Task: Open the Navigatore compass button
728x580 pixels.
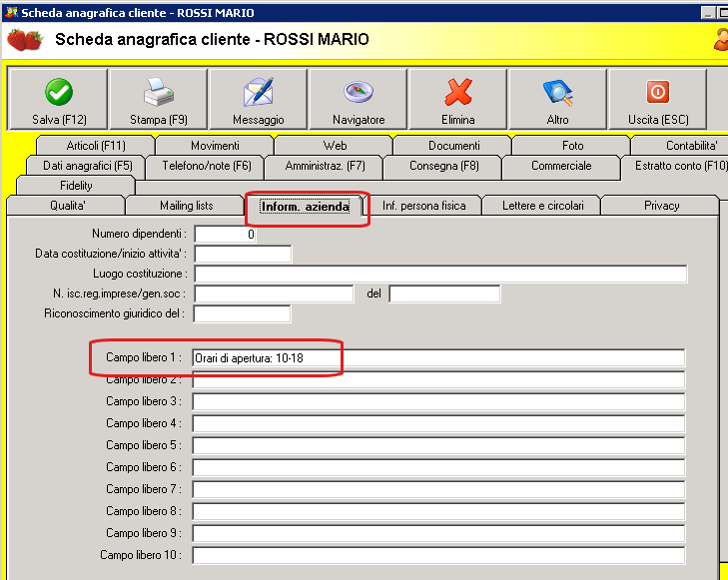Action: [x=358, y=99]
